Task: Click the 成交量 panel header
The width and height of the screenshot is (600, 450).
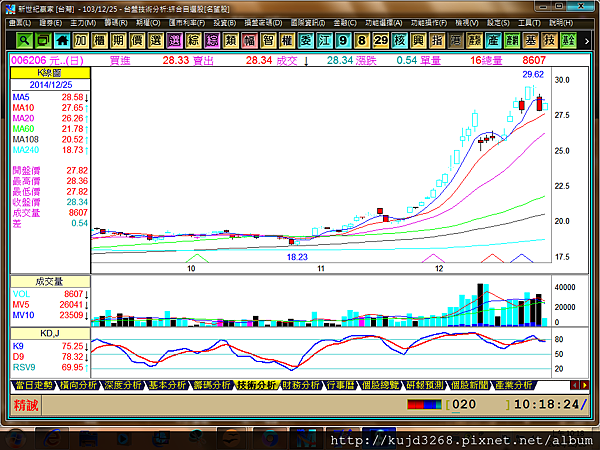Action: pos(50,282)
